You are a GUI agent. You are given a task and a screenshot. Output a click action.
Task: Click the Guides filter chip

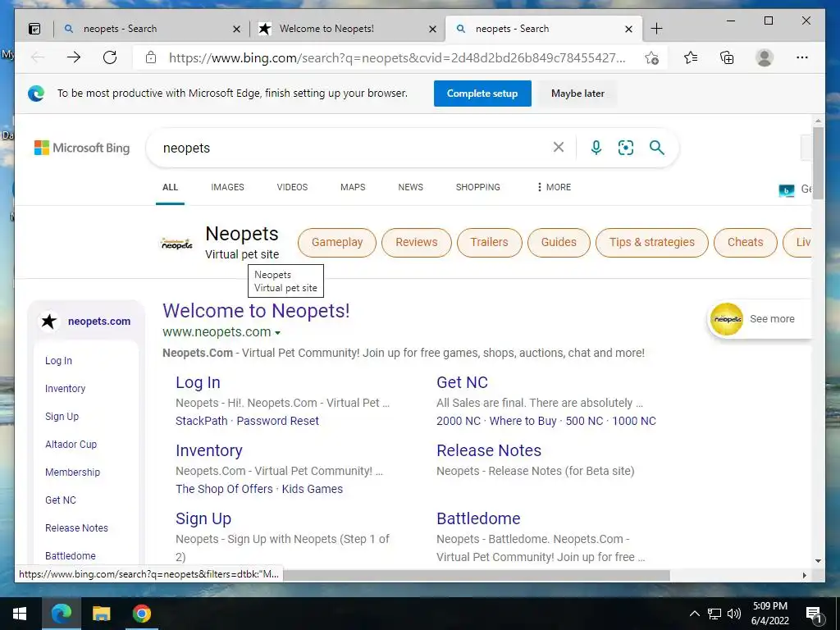(559, 242)
